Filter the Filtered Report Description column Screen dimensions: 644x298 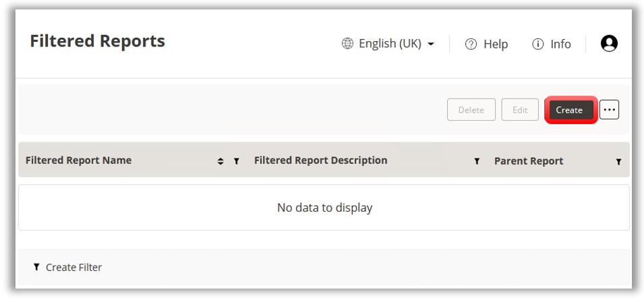click(477, 161)
